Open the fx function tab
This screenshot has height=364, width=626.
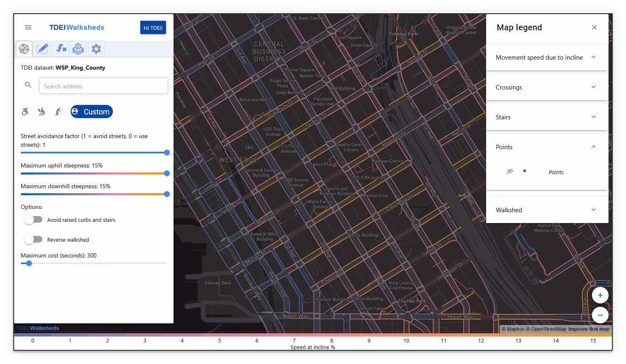pos(61,49)
